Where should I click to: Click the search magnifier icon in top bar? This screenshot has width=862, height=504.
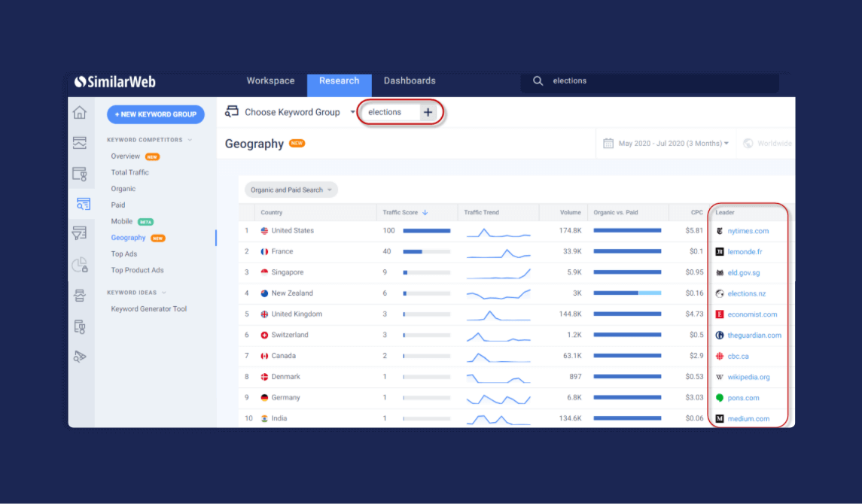click(538, 81)
